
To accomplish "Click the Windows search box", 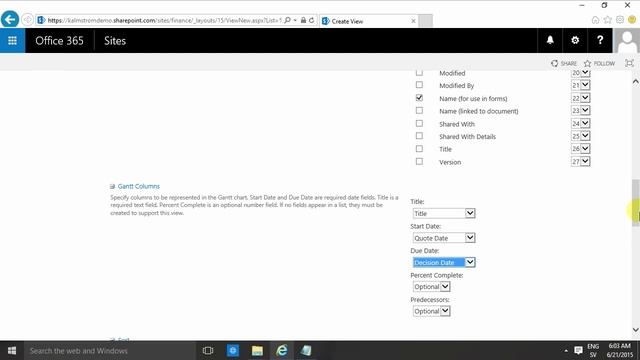I will 109,351.
